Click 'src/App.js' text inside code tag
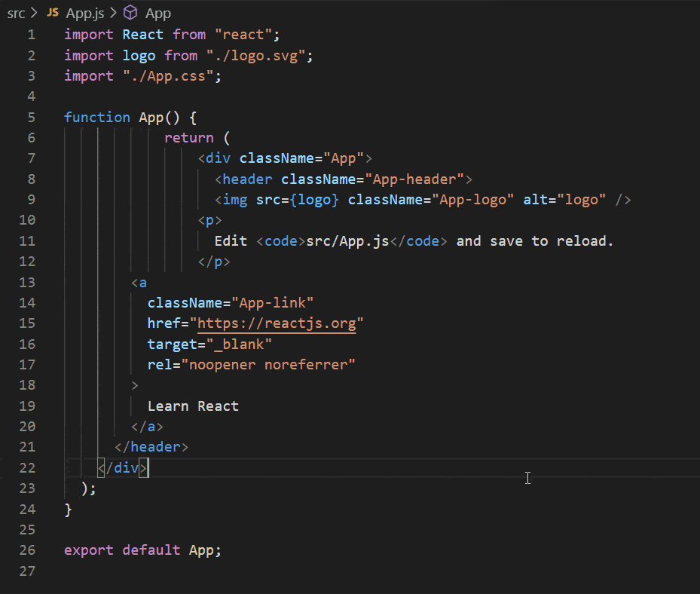This screenshot has height=594, width=700. pyautogui.click(x=348, y=241)
